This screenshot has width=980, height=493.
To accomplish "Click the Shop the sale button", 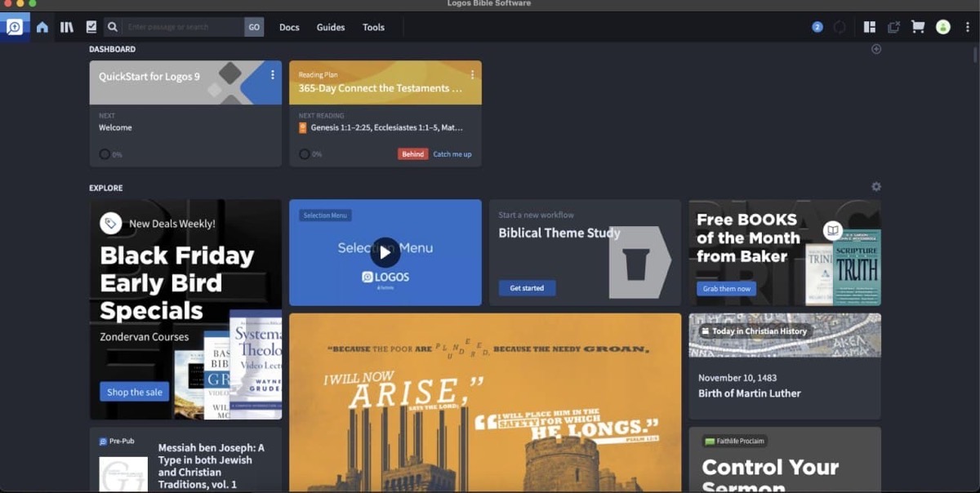I will coord(135,392).
